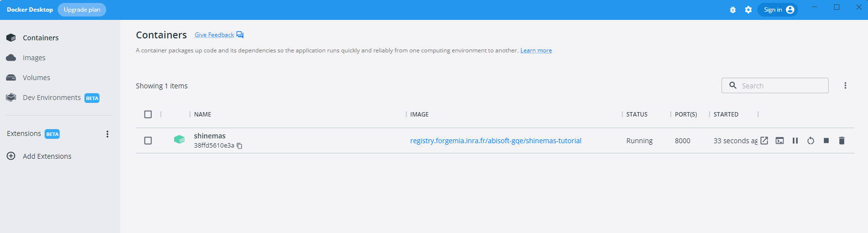
Task: Click the Sign in button
Action: 778,10
